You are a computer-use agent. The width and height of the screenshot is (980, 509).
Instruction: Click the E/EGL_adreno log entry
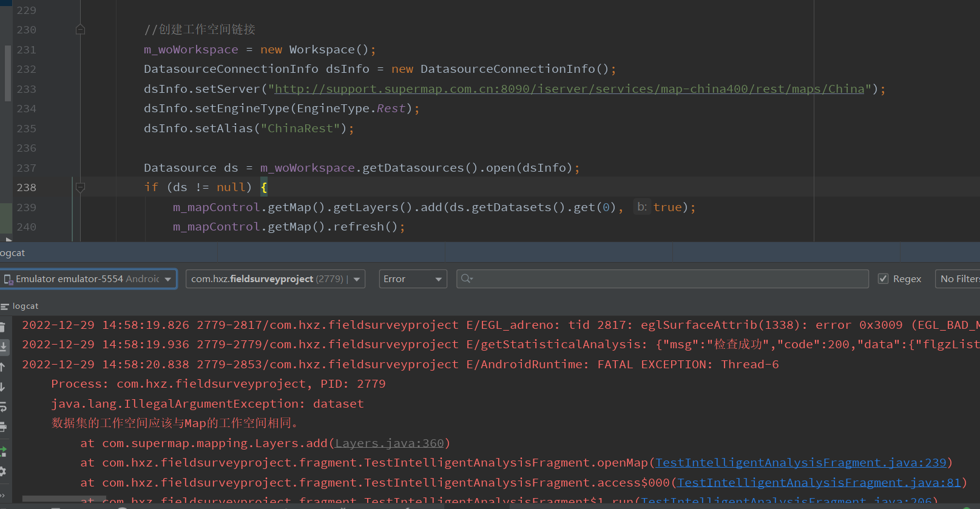(501, 325)
